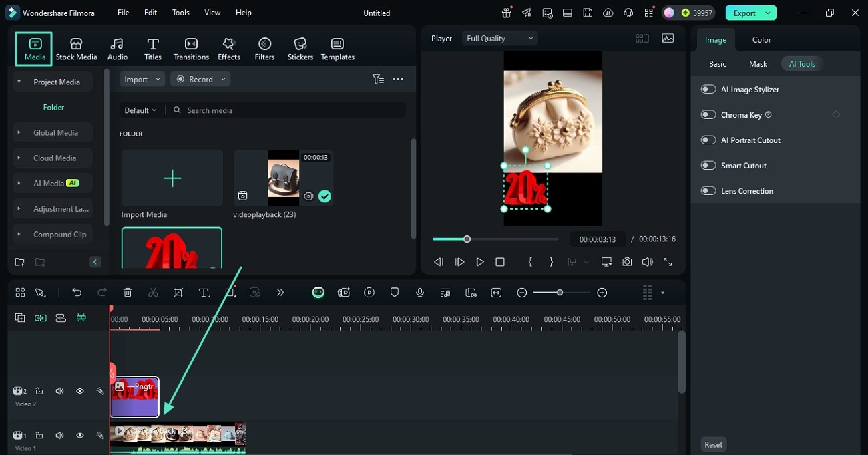This screenshot has width=868, height=455.
Task: Open the Full Quality dropdown
Action: point(500,38)
